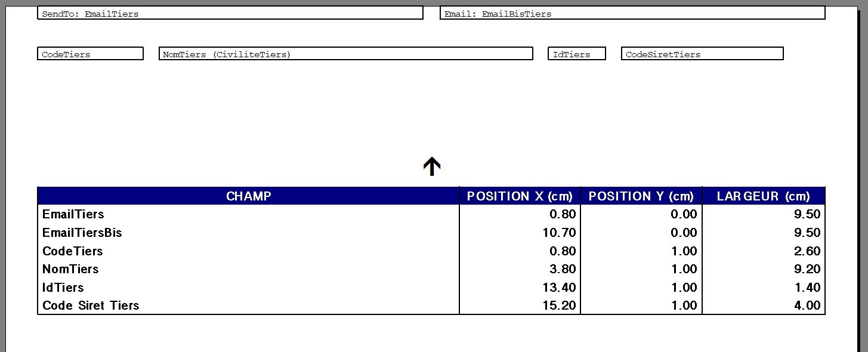Select the EmailTiers row label in the table

pyautogui.click(x=73, y=214)
